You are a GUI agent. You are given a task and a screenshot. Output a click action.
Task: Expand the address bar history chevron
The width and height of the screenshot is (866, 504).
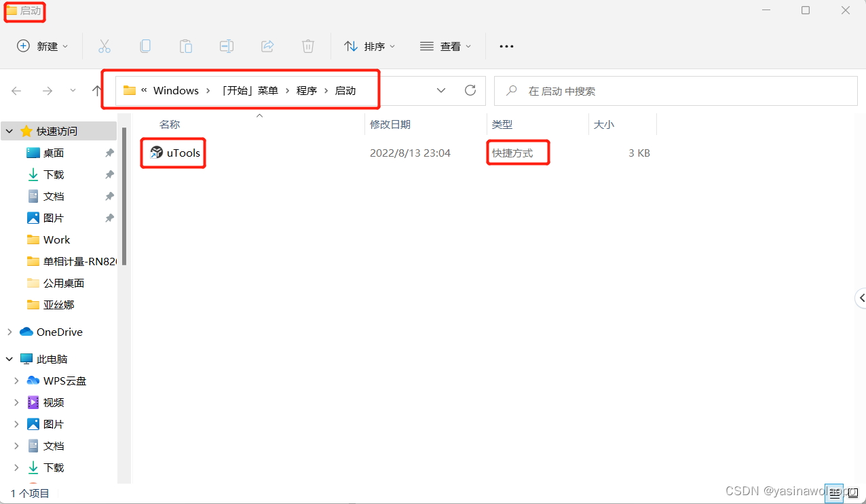(440, 90)
